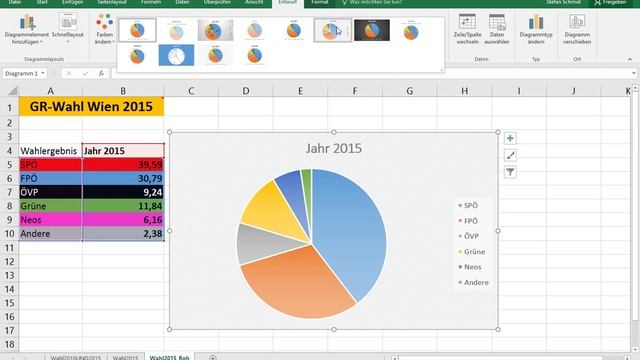640x360 pixels.
Task: Click the select-all corner of the grid
Action: pos(10,91)
